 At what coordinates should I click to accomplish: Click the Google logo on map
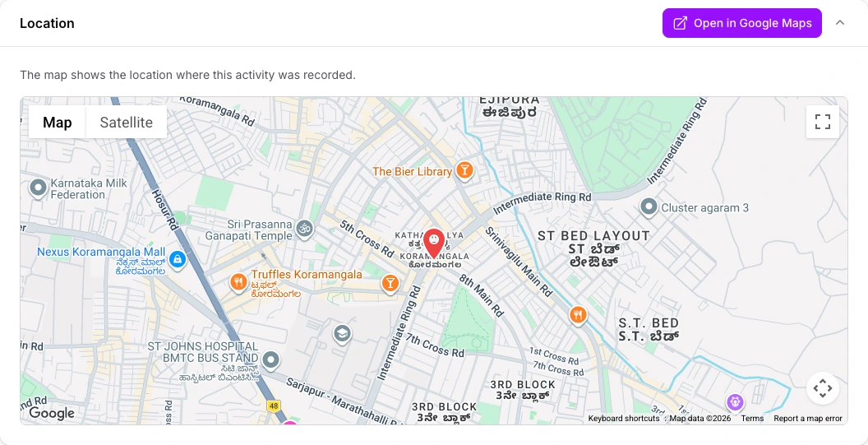(52, 413)
